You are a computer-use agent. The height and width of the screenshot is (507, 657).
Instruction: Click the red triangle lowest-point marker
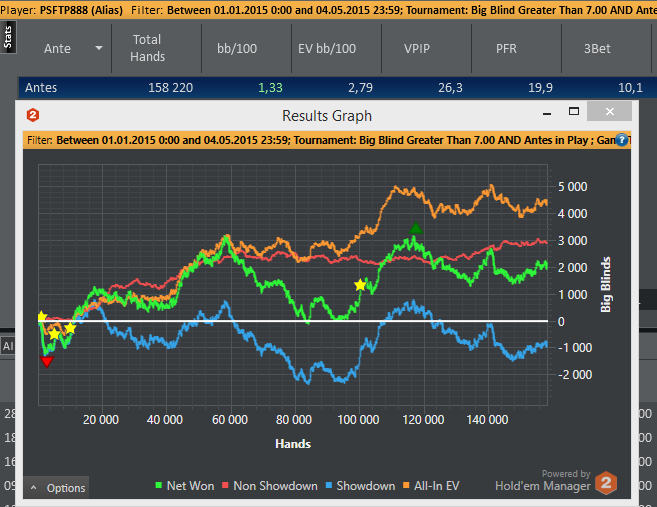point(46,360)
